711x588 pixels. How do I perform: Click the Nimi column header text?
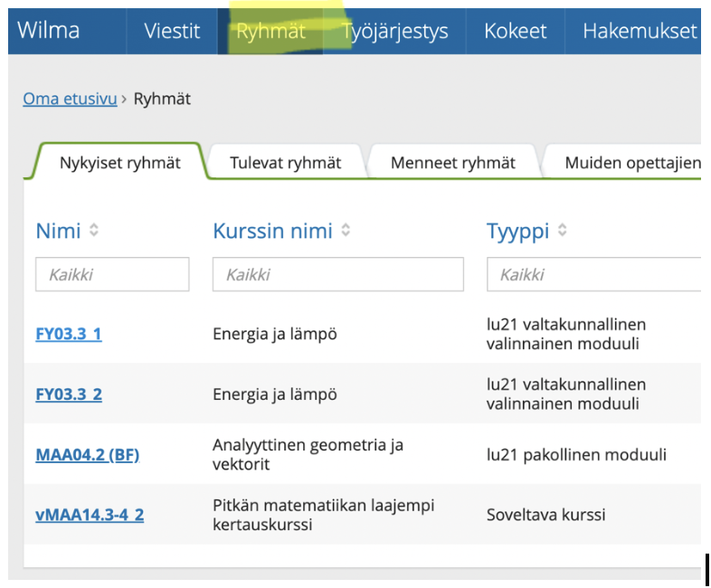[58, 231]
